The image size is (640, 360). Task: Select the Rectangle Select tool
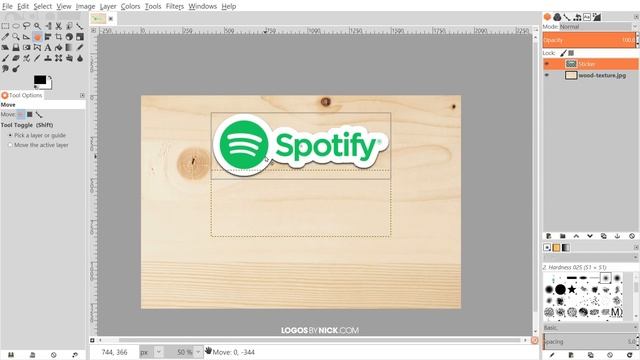pyautogui.click(x=5, y=26)
